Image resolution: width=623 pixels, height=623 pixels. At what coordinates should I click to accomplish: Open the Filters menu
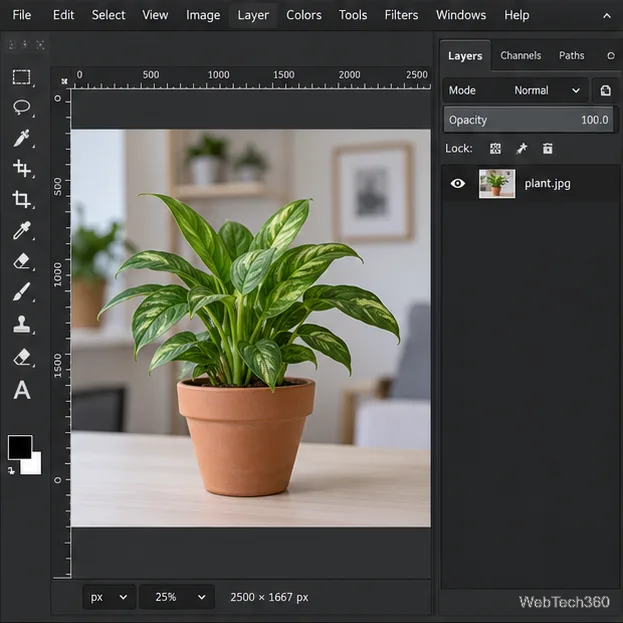(401, 15)
